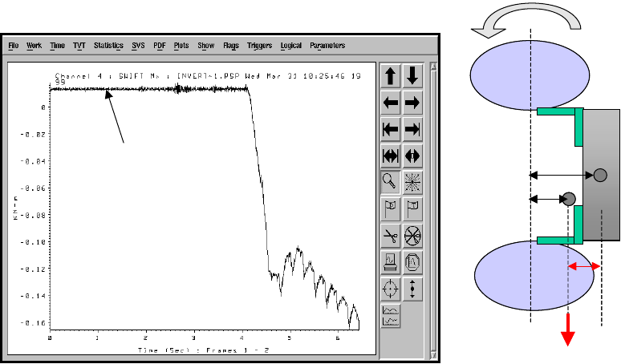Click the 'Channel 4 : SWIFT Mx' plot title

106,76
